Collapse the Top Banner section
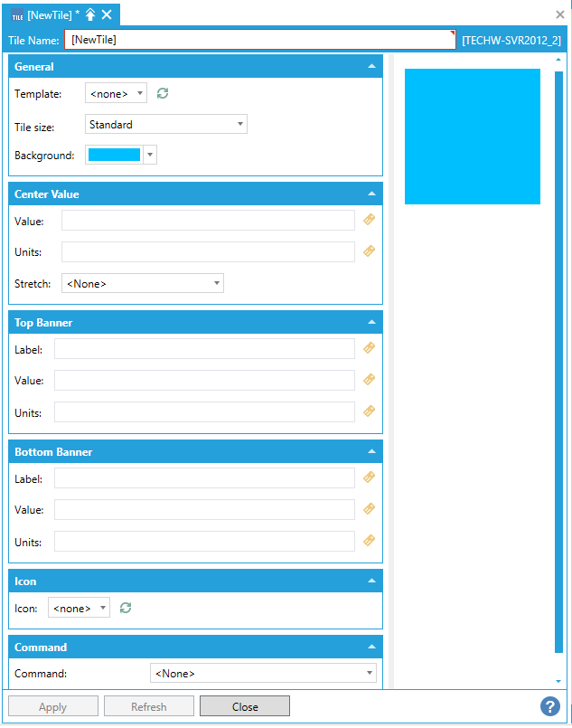The image size is (572, 728). [371, 322]
